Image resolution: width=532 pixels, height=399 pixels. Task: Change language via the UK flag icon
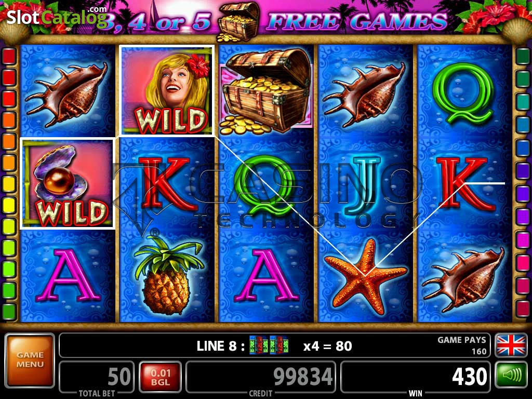point(511,345)
